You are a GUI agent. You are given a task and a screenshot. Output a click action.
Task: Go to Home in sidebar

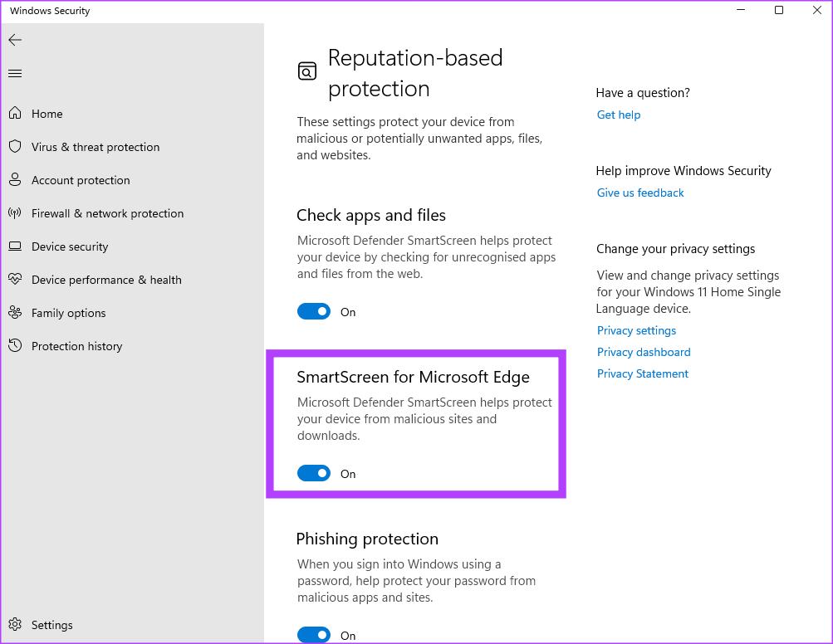pos(47,114)
